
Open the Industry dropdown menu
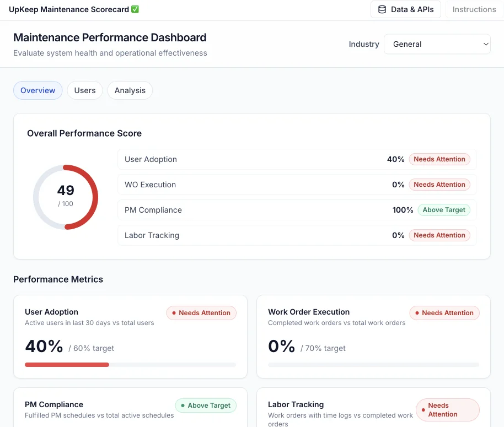coord(437,44)
